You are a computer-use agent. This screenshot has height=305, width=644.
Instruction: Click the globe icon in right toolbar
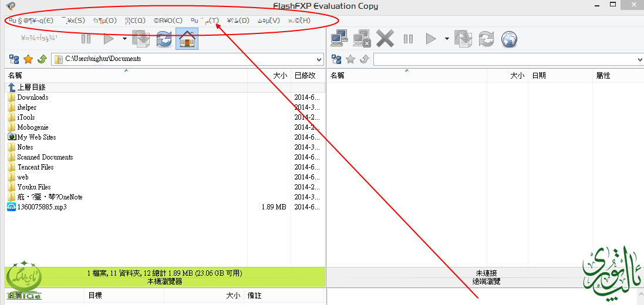pyautogui.click(x=509, y=39)
